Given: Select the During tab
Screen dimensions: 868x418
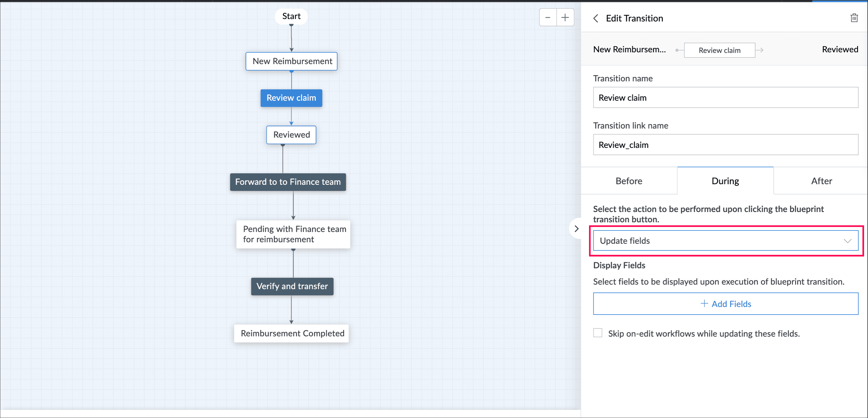Looking at the screenshot, I should pyautogui.click(x=725, y=181).
